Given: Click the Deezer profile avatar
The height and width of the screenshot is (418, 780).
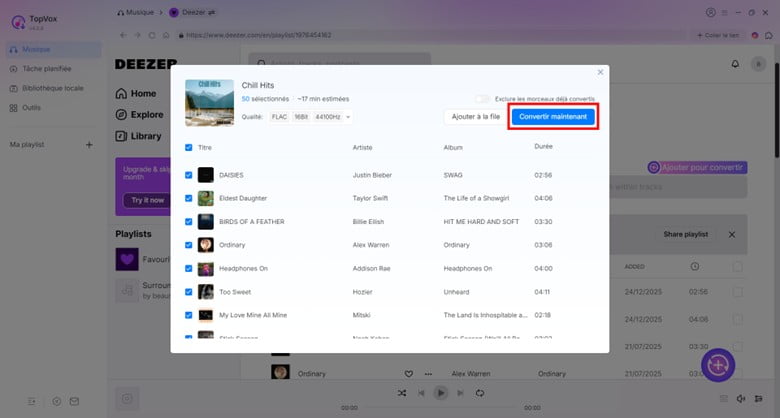Looking at the screenshot, I should [758, 64].
